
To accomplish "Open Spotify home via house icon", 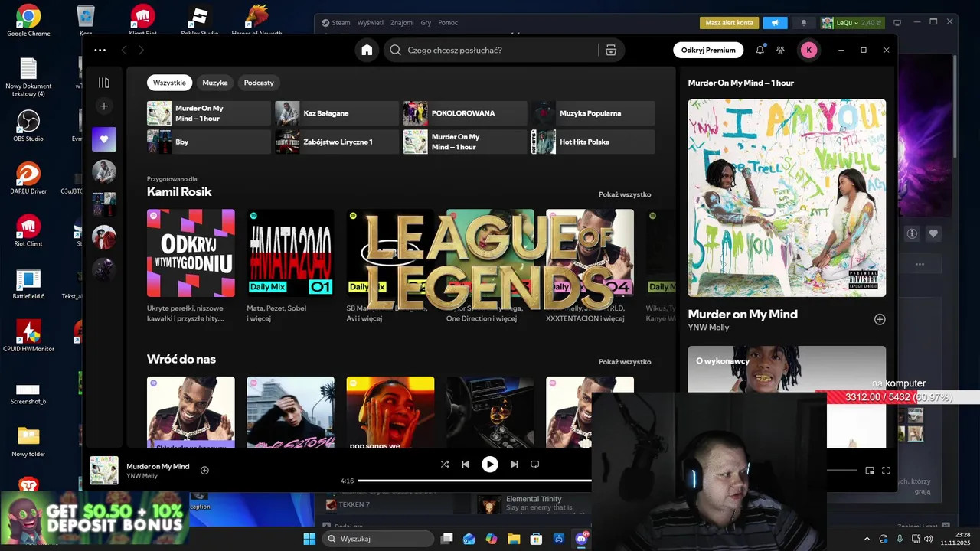I will [x=367, y=50].
